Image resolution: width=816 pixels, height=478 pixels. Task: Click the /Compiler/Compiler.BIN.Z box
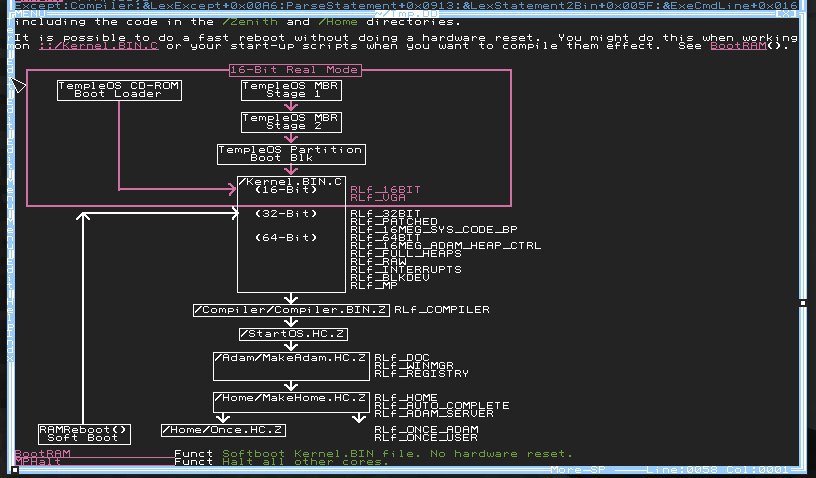(291, 310)
